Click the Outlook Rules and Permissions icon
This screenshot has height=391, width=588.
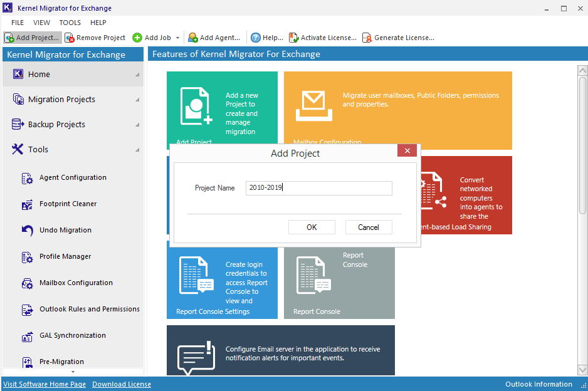(x=27, y=310)
